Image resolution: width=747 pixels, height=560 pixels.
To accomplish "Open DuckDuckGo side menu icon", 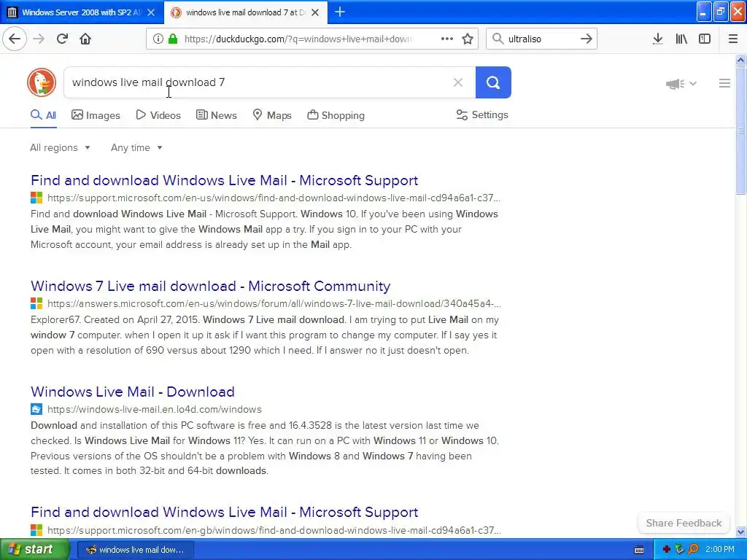I will coord(724,83).
